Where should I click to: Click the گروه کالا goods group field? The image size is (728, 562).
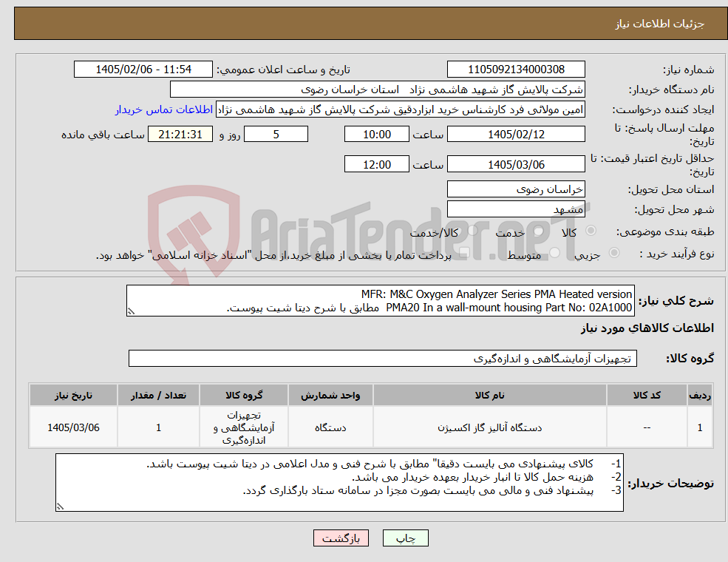pos(383,359)
